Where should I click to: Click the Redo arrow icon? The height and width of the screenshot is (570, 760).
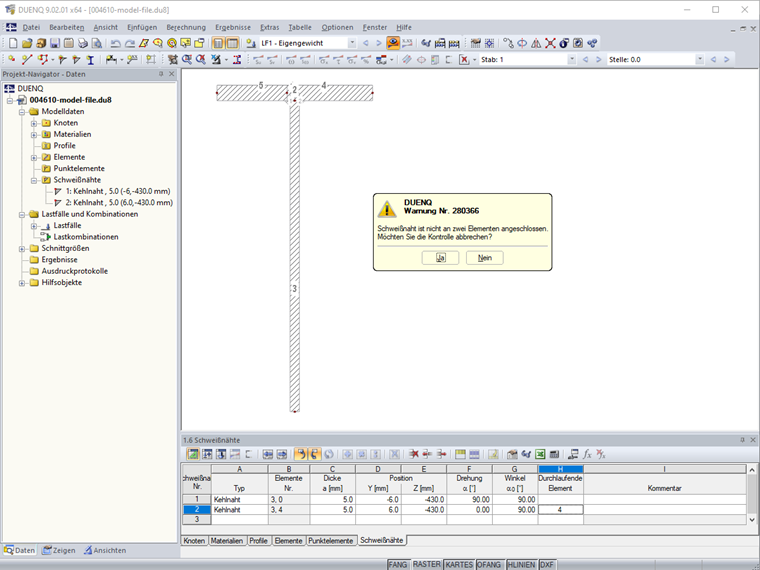[x=129, y=43]
